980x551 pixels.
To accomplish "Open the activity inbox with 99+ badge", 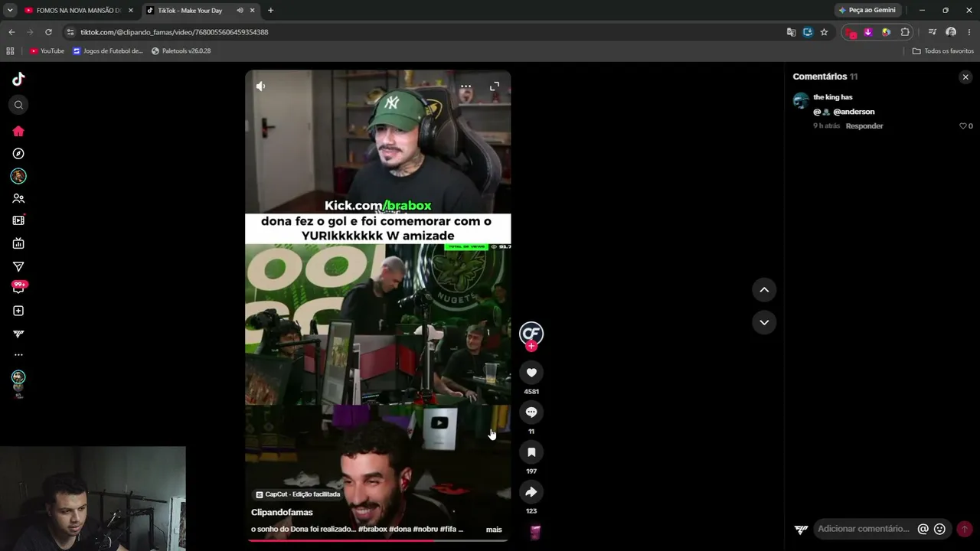I will [18, 287].
